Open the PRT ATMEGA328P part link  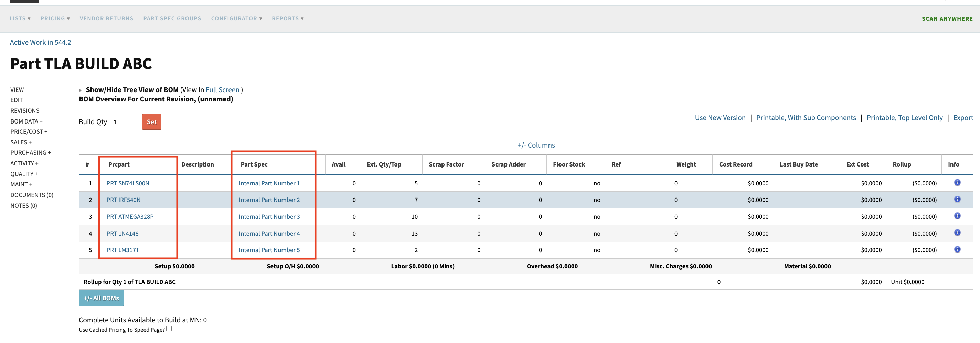point(130,217)
